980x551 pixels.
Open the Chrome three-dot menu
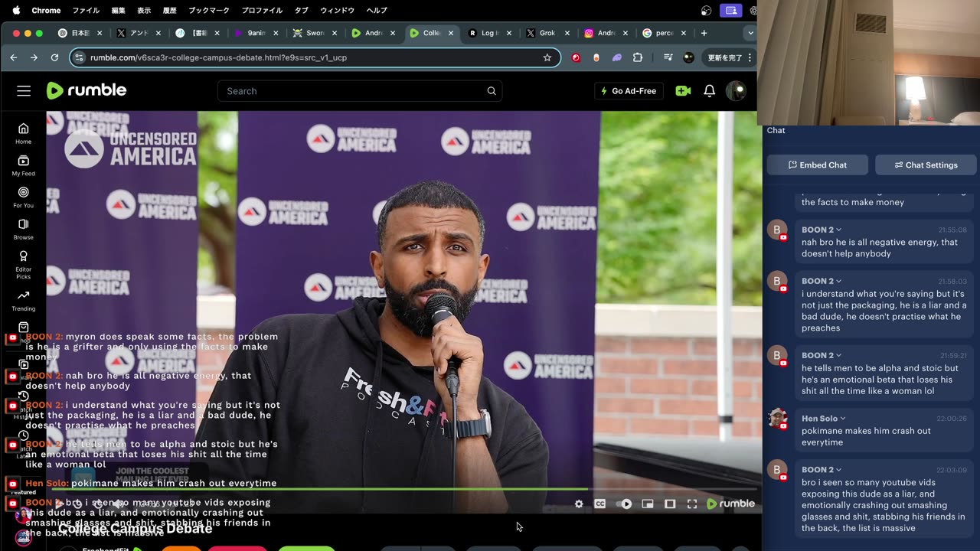(x=750, y=57)
